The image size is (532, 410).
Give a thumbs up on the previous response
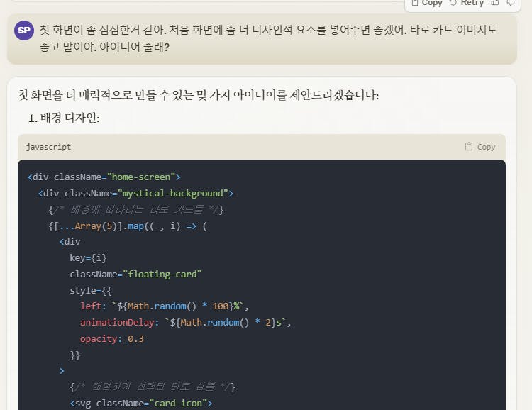495,3
